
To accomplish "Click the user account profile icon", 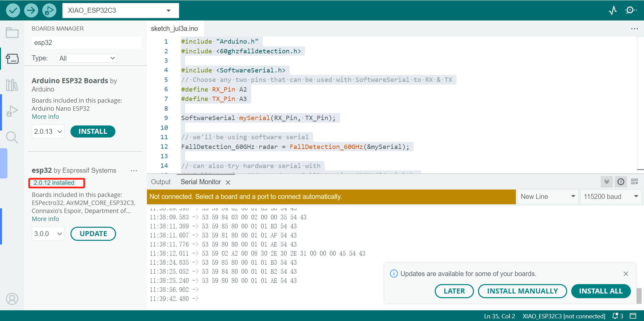I will (12, 299).
